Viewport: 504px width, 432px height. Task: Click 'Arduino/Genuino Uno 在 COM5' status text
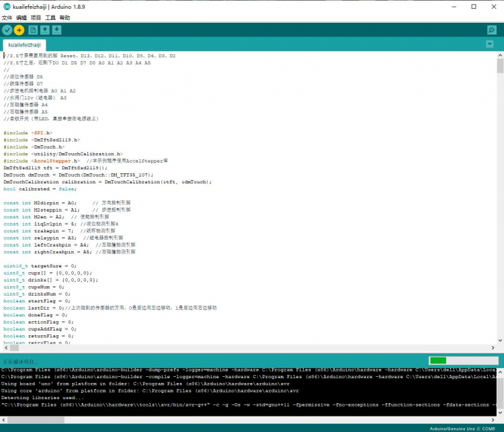pos(462,429)
